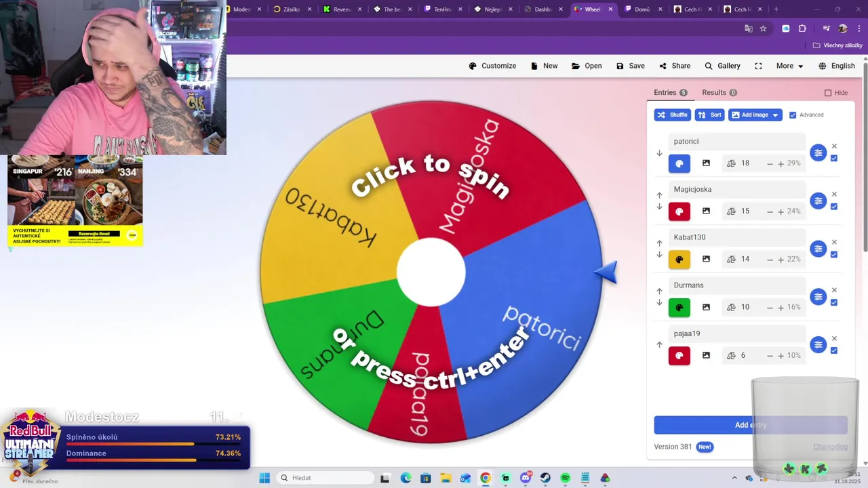Open an existing wheel file

587,66
